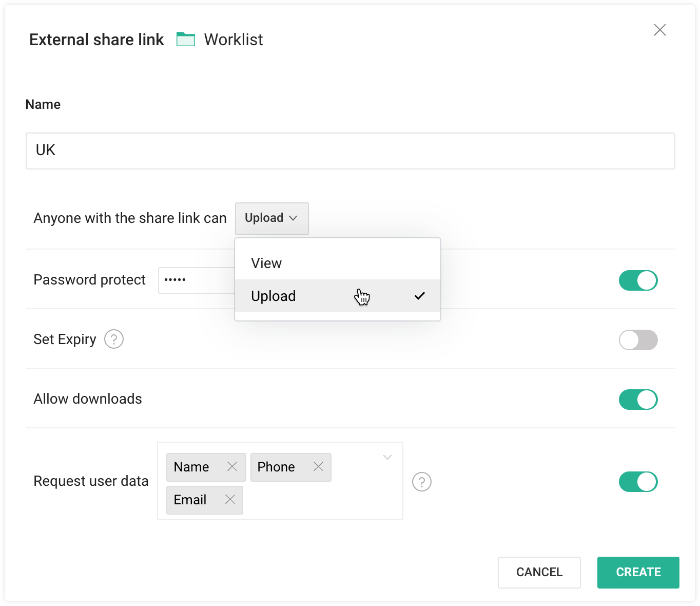Click the X to close the share link dialog
This screenshot has height=606, width=700.
click(x=659, y=30)
